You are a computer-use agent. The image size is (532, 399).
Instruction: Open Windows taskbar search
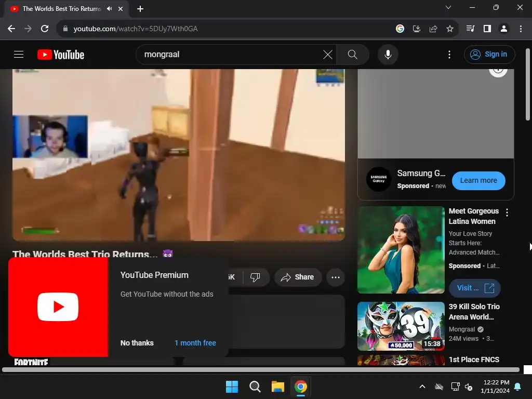[x=255, y=387]
